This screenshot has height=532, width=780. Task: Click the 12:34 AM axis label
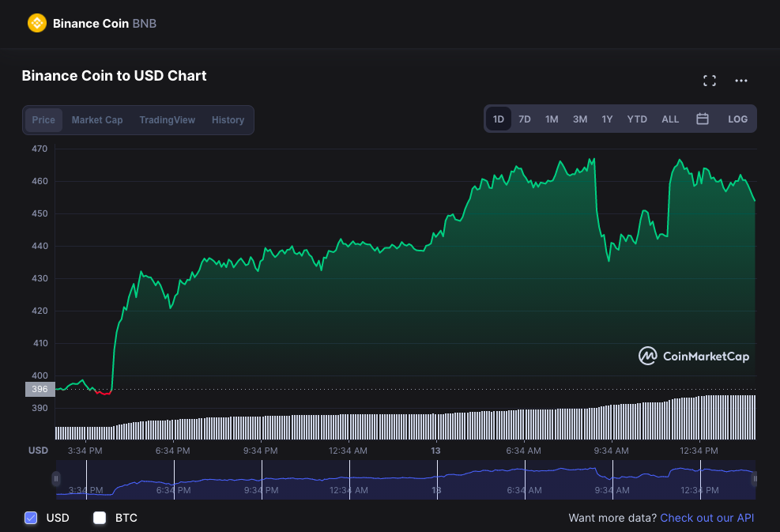(348, 451)
